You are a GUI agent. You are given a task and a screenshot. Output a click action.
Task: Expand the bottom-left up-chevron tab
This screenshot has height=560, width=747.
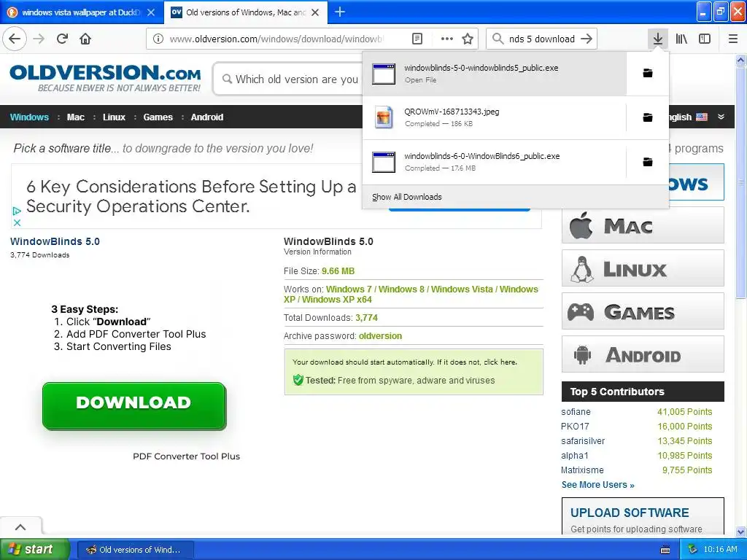(20, 526)
